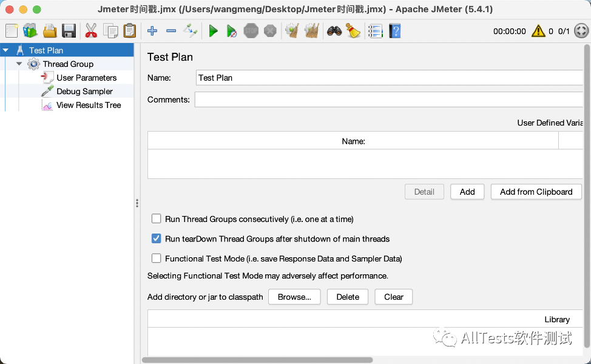Click in the Comments input field
The height and width of the screenshot is (364, 591).
[x=388, y=99]
